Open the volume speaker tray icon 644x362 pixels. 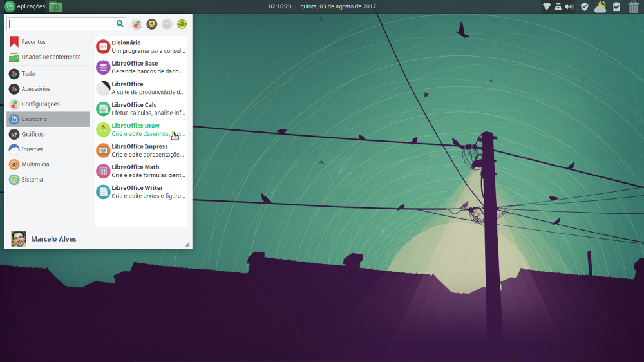pos(569,6)
